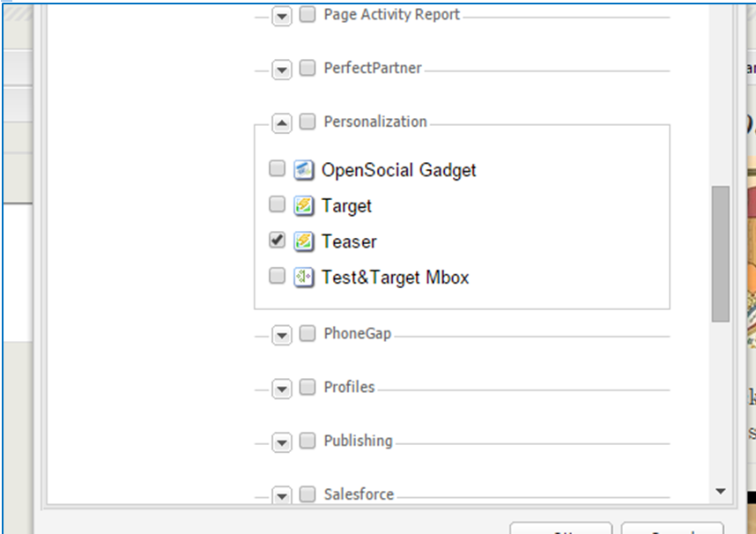The image size is (756, 534).
Task: Click the Test&Target Mbox component icon
Action: click(304, 277)
